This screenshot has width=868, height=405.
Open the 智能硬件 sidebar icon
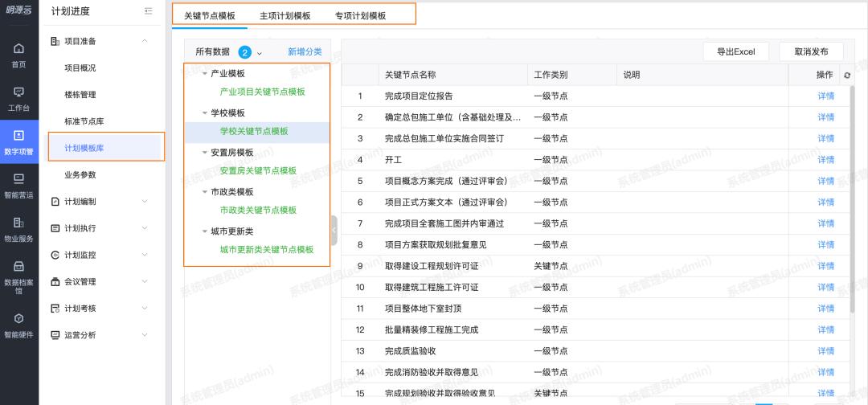pos(18,325)
